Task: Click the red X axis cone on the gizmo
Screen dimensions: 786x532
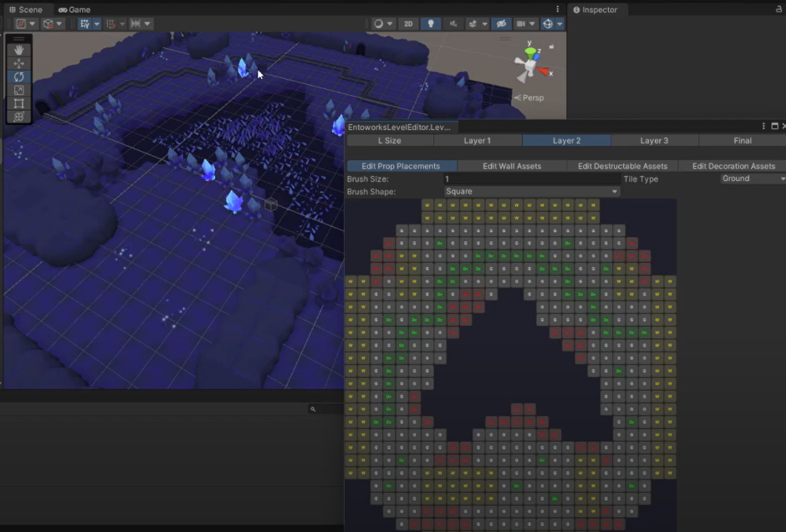Action: pyautogui.click(x=543, y=72)
